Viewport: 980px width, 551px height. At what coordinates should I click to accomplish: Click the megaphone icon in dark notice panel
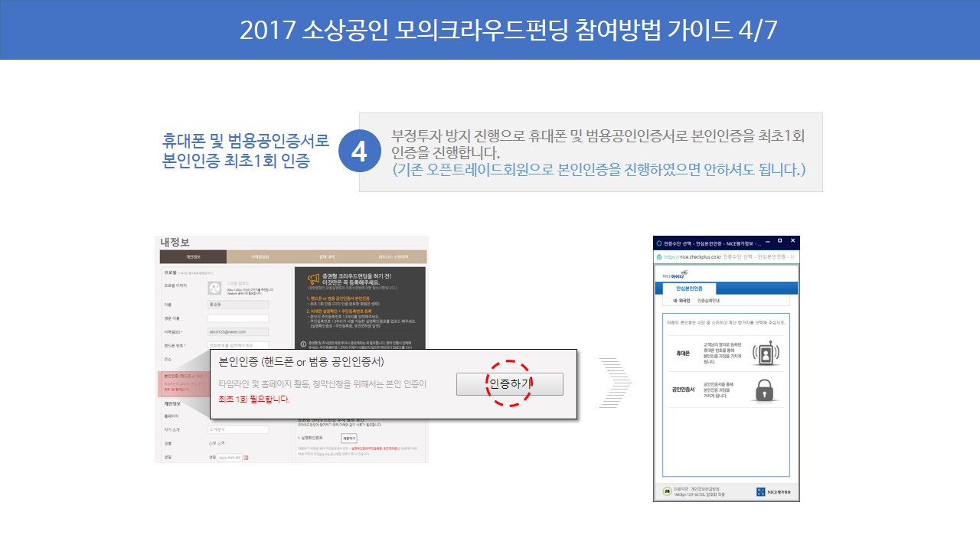coord(313,279)
